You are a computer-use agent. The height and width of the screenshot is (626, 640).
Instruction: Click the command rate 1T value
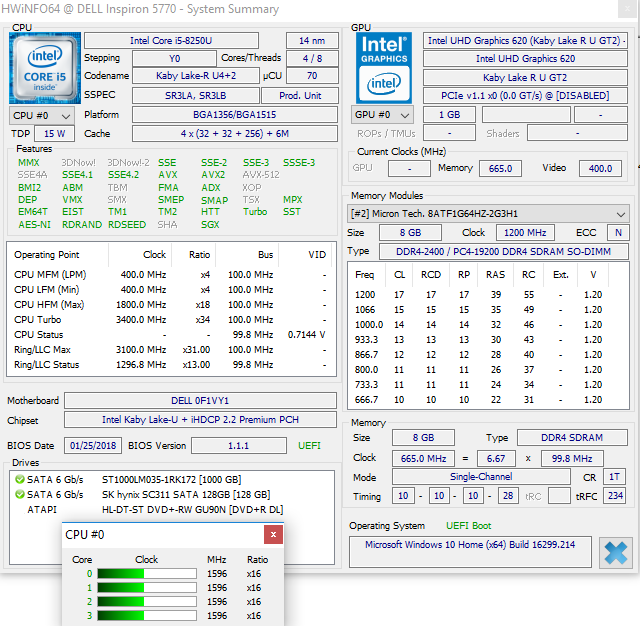coord(614,476)
